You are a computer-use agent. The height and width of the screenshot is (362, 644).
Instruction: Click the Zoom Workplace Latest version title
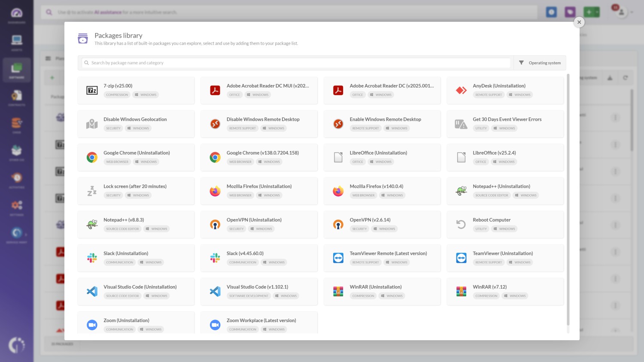[x=261, y=320]
